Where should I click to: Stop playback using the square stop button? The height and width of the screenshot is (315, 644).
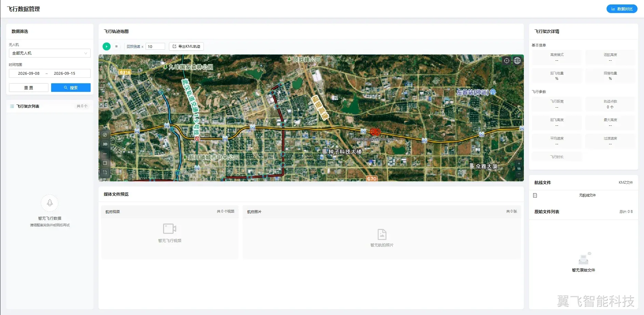(116, 46)
